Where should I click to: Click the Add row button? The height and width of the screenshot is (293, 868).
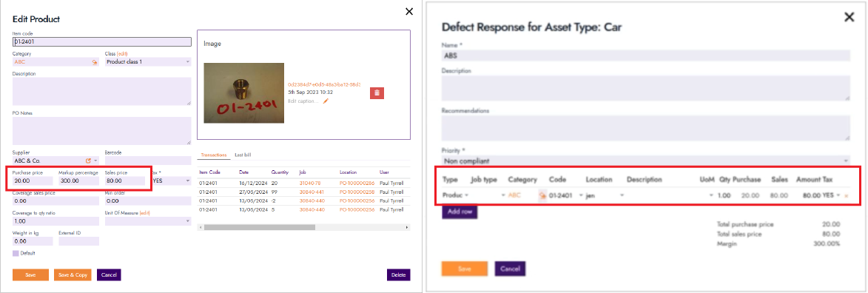click(460, 212)
